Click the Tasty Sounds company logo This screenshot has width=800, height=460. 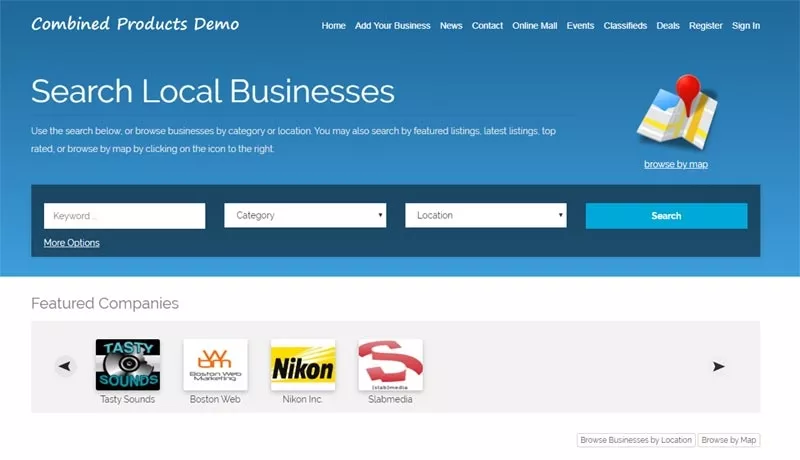127,364
